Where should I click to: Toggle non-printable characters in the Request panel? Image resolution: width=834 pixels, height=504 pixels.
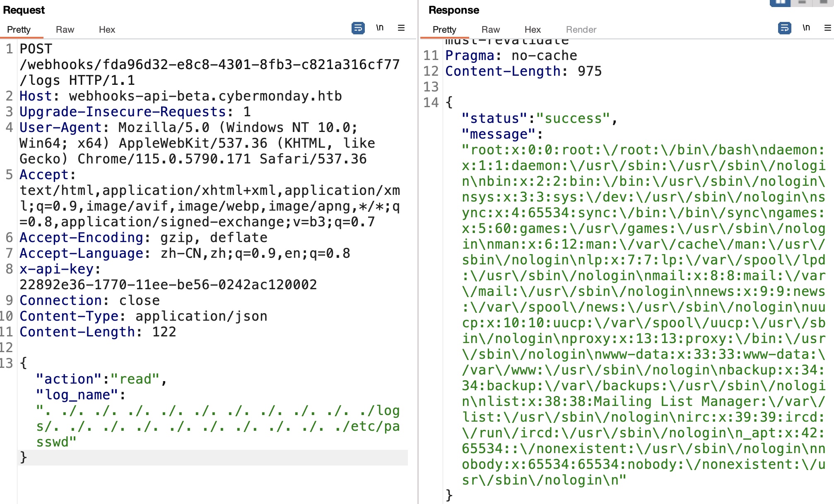(x=380, y=28)
